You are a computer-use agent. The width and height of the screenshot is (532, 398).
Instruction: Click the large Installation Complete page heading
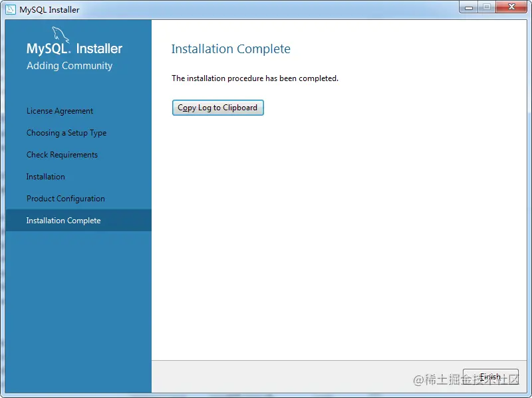[231, 49]
